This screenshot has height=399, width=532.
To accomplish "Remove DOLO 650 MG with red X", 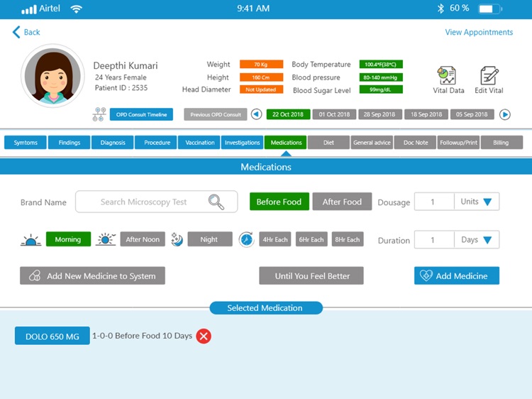I will click(x=204, y=337).
